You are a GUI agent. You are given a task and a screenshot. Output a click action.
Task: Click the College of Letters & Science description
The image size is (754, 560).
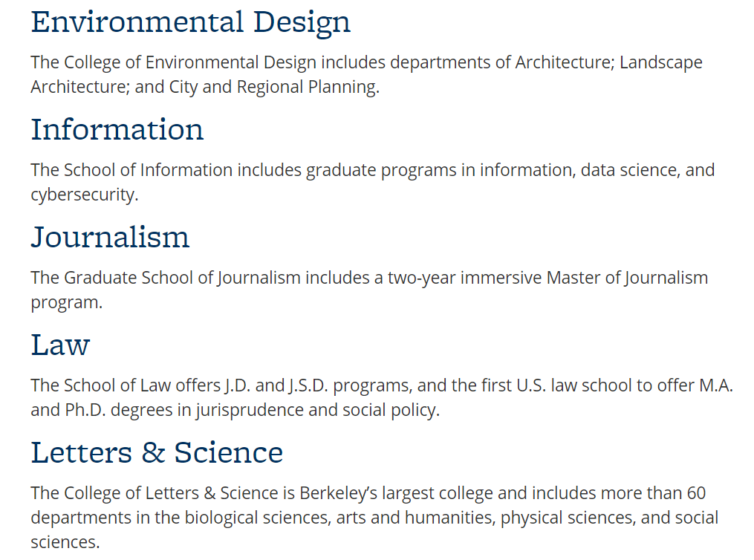coord(374,517)
